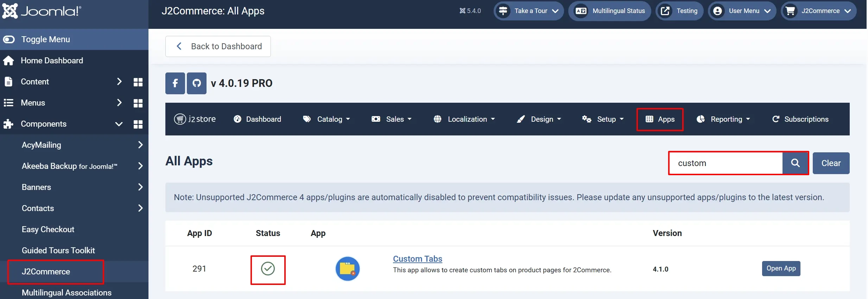Open Menus dashboard grid icon

click(x=138, y=103)
